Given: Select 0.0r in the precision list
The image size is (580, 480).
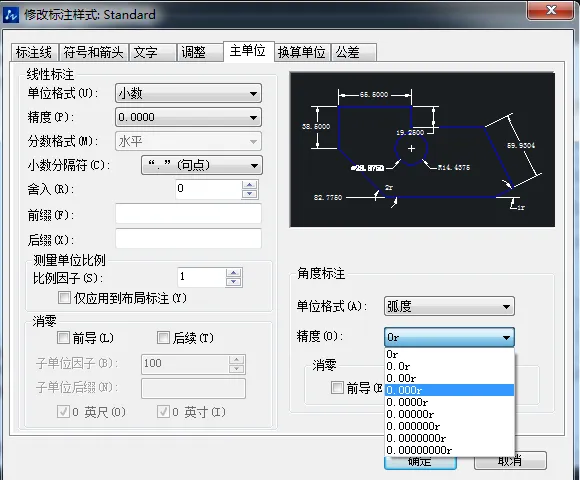Looking at the screenshot, I should coord(449,366).
